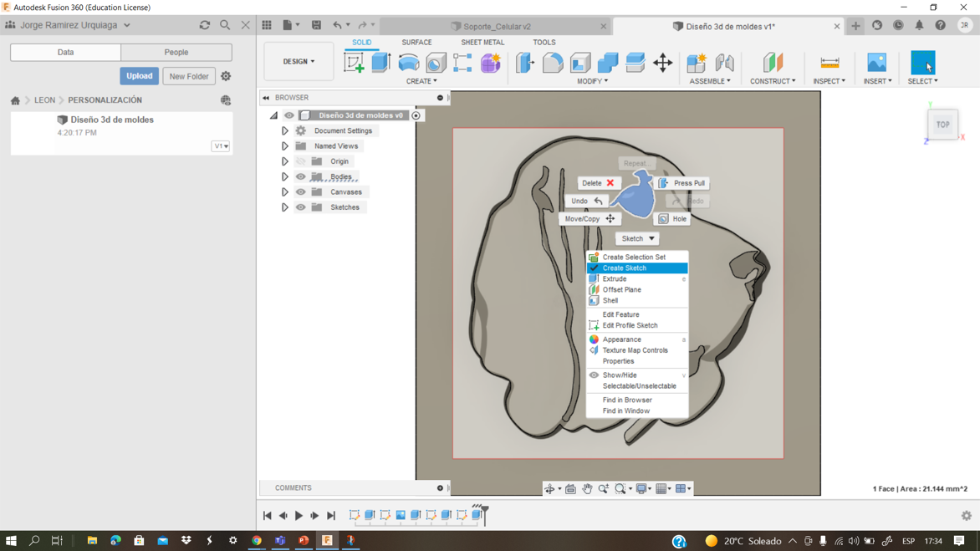
Task: Toggle visibility of Bodies folder
Action: point(301,177)
